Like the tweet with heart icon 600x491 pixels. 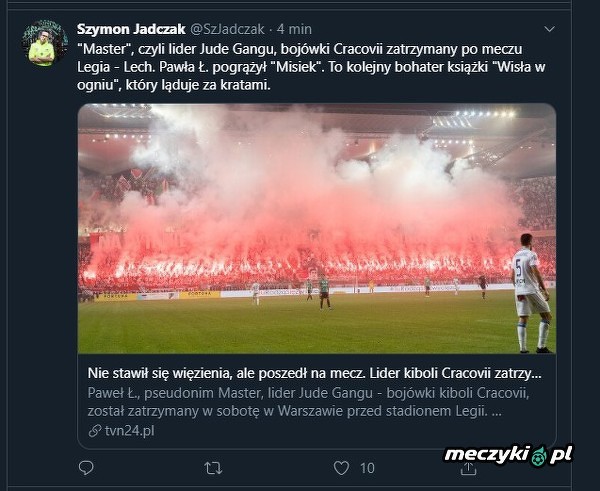click(341, 468)
